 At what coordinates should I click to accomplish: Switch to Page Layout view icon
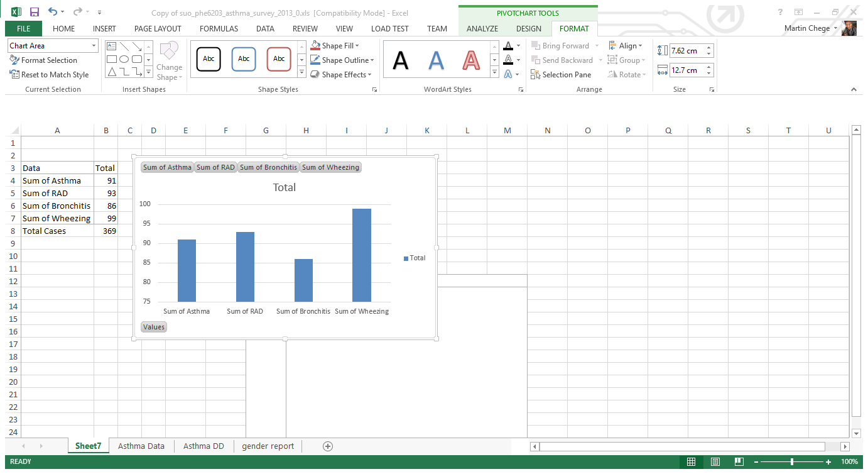[x=715, y=462]
